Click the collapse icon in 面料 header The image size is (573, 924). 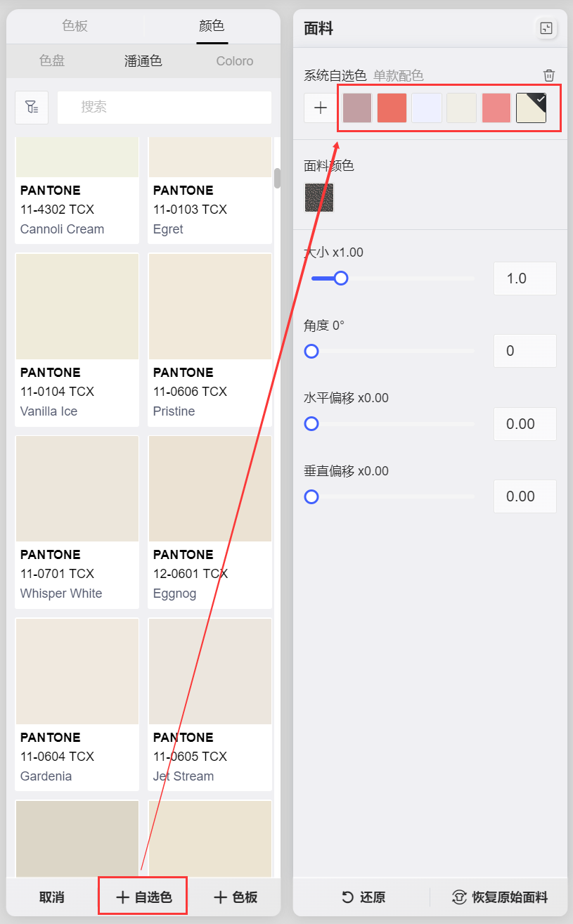point(546,28)
